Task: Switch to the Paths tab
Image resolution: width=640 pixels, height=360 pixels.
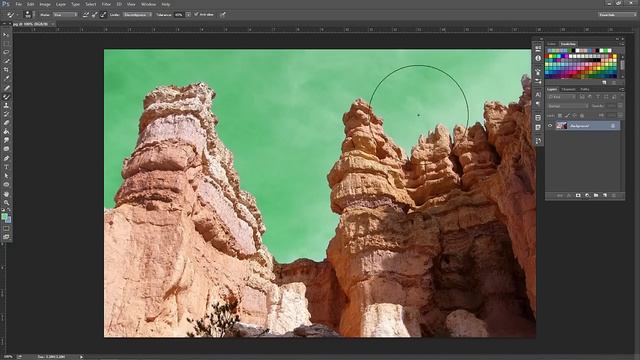Action: pos(585,89)
